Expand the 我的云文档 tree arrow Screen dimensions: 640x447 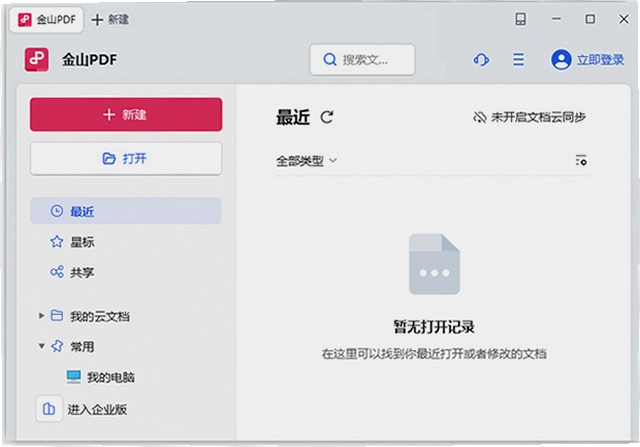(x=41, y=316)
